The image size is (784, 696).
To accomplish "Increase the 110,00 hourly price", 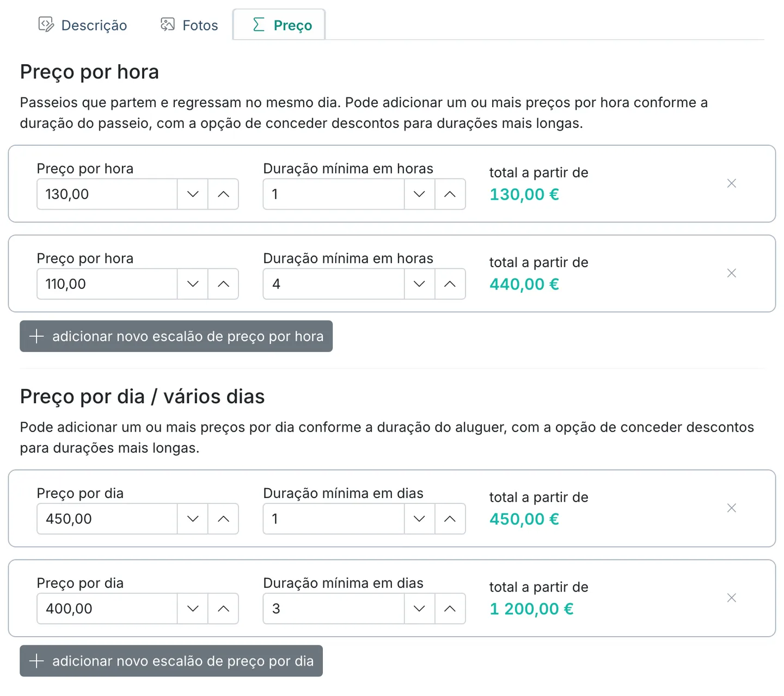I will [223, 284].
